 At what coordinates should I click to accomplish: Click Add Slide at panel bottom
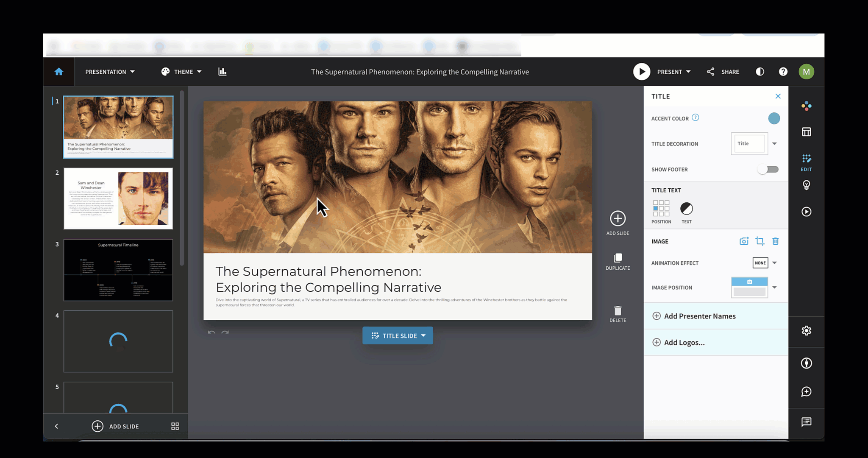point(115,426)
